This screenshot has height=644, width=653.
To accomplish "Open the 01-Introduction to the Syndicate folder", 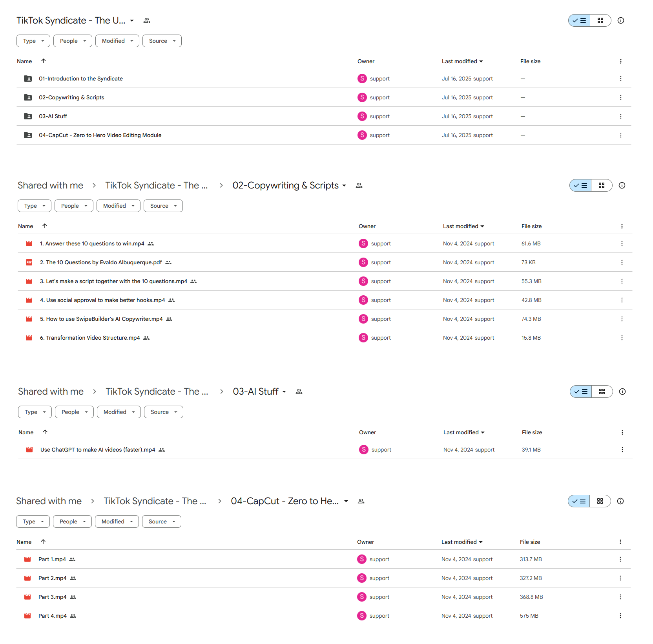I will (x=80, y=79).
